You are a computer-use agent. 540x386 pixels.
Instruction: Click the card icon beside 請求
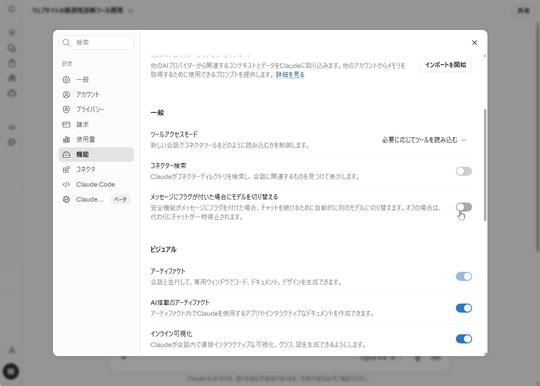tap(66, 124)
